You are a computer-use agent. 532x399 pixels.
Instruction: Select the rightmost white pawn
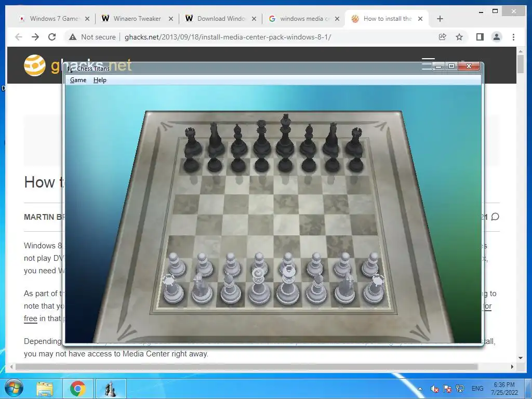[370, 264]
